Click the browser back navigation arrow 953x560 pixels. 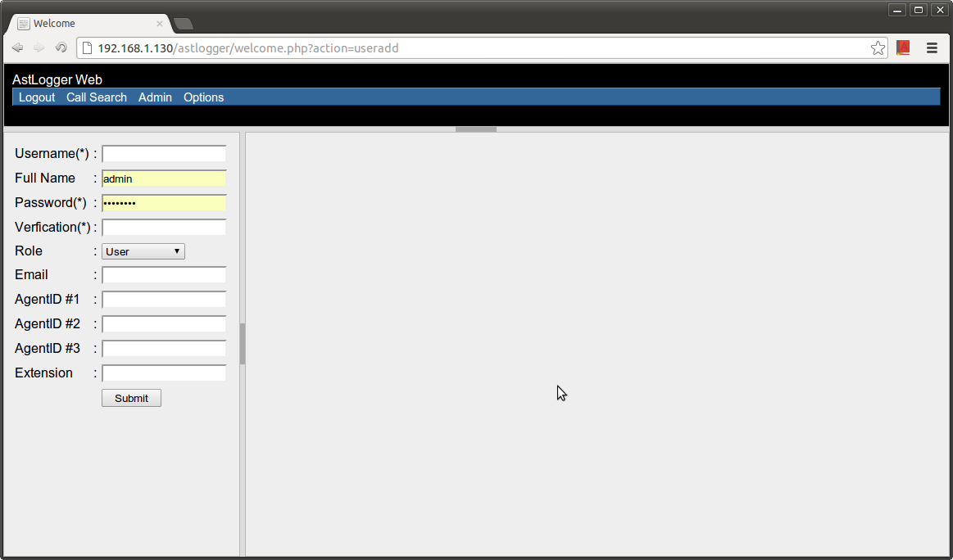(17, 47)
